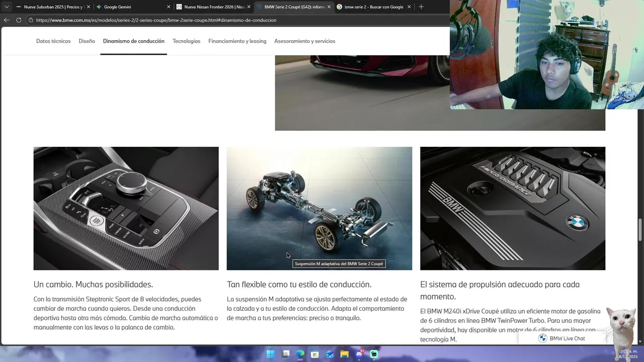Open Microsoft Store from the taskbar
Screen dimensions: 644x362
(x=314, y=354)
